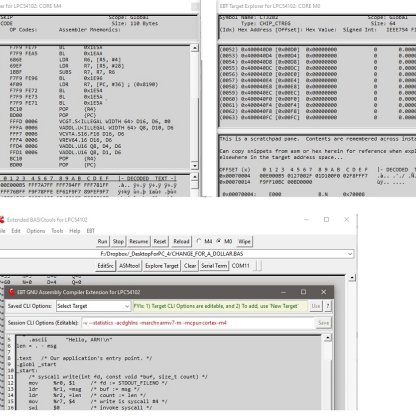Image resolution: width=416 pixels, height=416 pixels.
Task: Click the small control right of COM11
Action: point(258,266)
